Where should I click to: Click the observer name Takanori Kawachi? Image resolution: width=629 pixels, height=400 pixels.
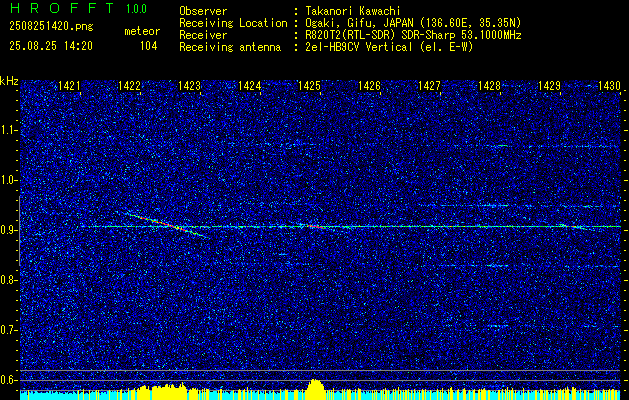click(353, 11)
